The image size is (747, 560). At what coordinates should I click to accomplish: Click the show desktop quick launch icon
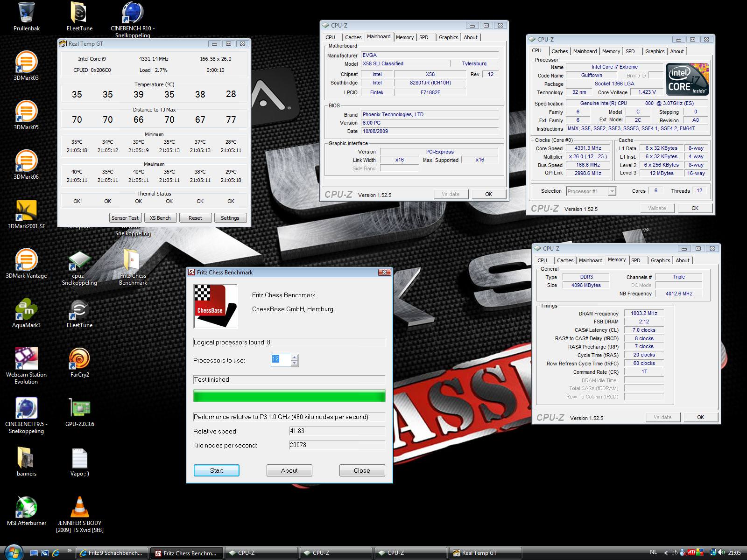point(34,553)
